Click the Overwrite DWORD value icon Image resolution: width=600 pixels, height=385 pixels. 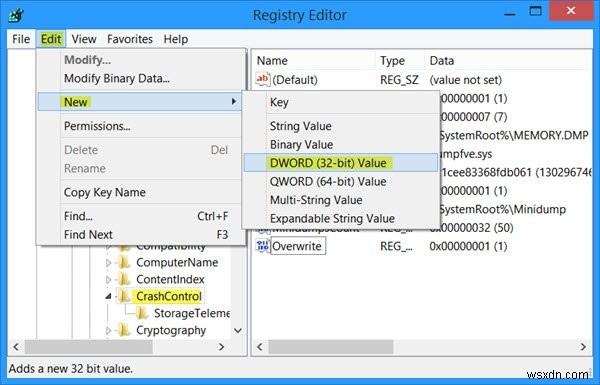[x=263, y=246]
